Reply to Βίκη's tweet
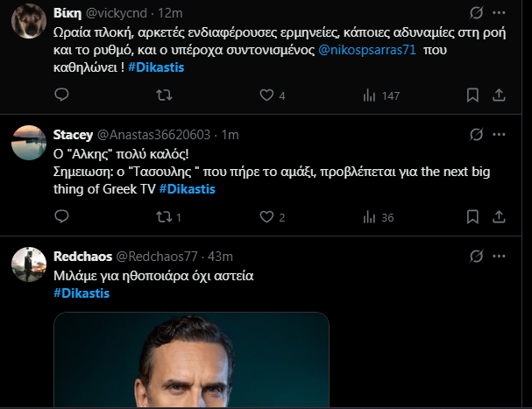This screenshot has width=532, height=409. click(x=61, y=95)
